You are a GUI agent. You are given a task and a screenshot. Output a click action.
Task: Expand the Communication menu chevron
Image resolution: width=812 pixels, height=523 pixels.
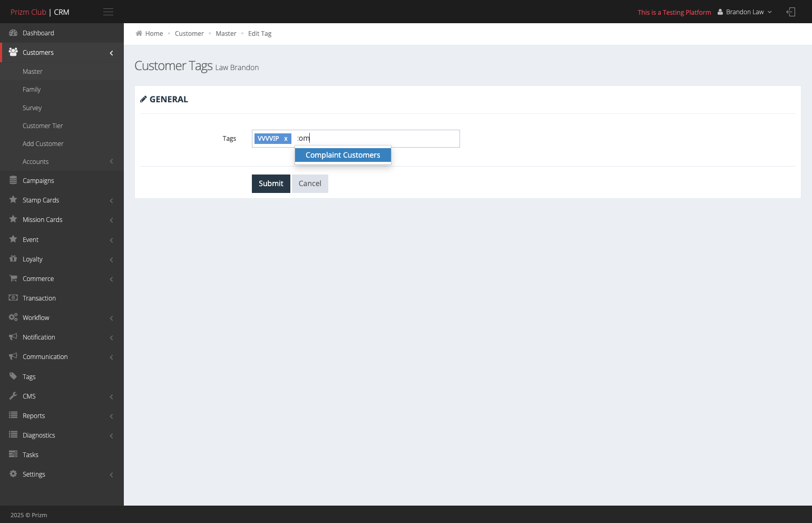click(111, 357)
